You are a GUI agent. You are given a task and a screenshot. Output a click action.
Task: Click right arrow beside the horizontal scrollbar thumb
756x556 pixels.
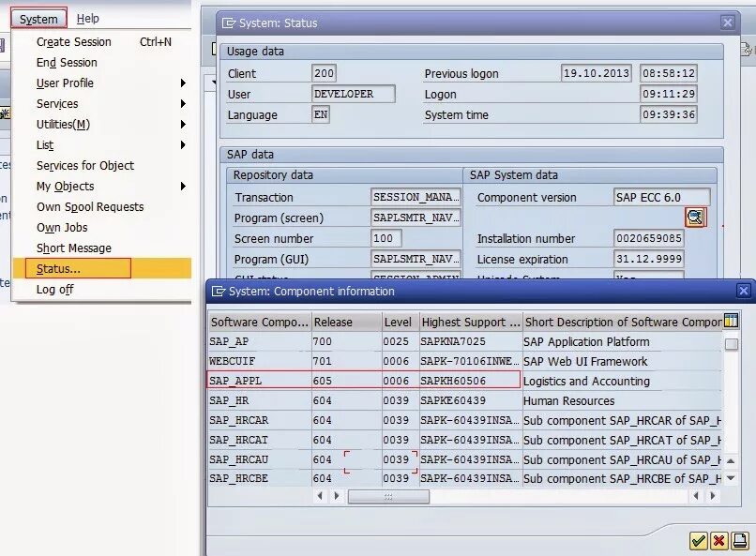pos(337,496)
